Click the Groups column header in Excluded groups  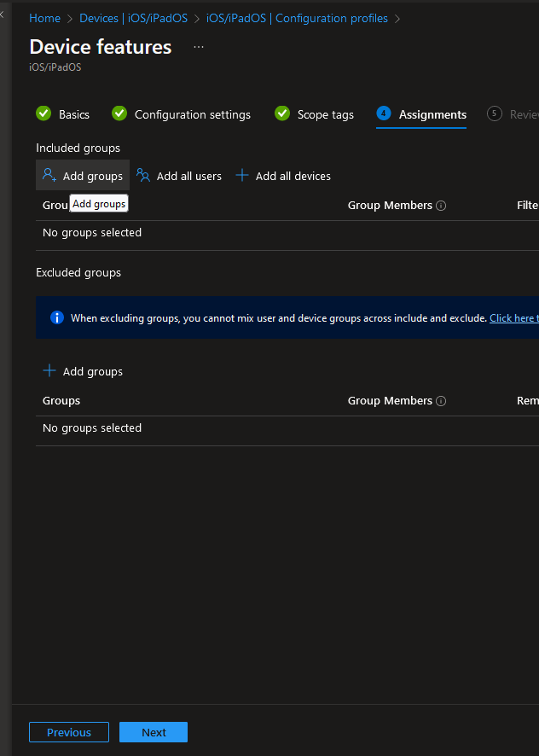click(x=61, y=401)
